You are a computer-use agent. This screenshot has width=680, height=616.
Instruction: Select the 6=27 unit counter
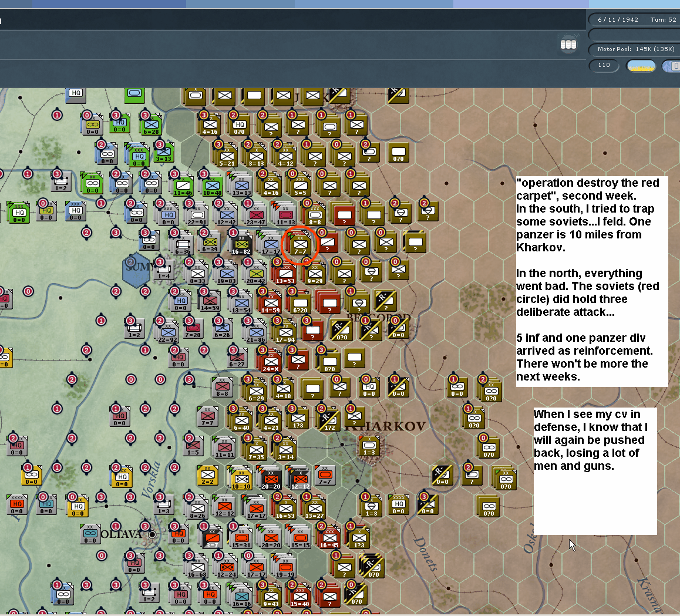click(x=237, y=359)
